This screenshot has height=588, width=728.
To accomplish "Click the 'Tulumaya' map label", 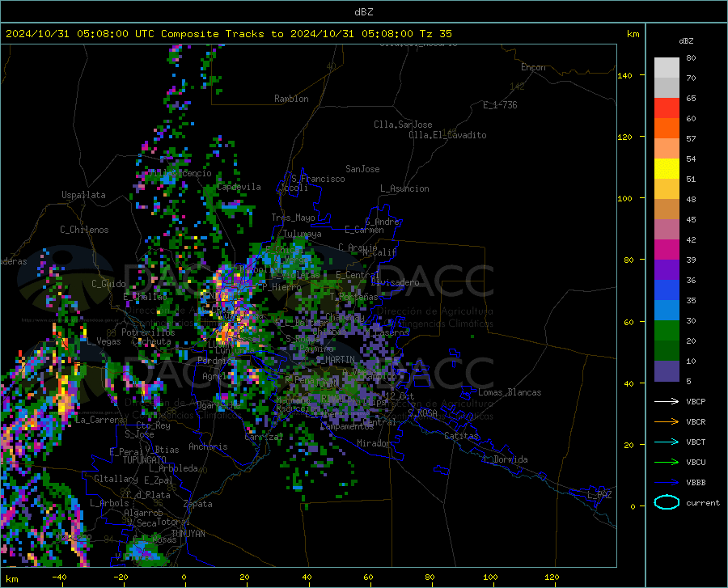I will point(303,234).
